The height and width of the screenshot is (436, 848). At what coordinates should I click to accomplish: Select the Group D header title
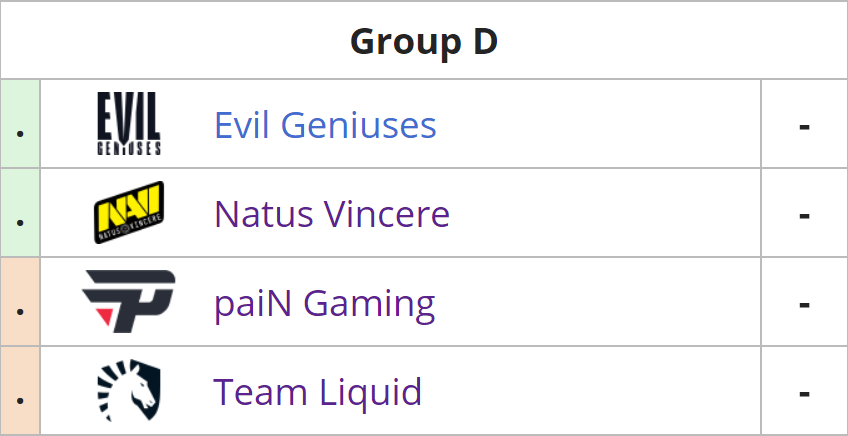pos(424,42)
